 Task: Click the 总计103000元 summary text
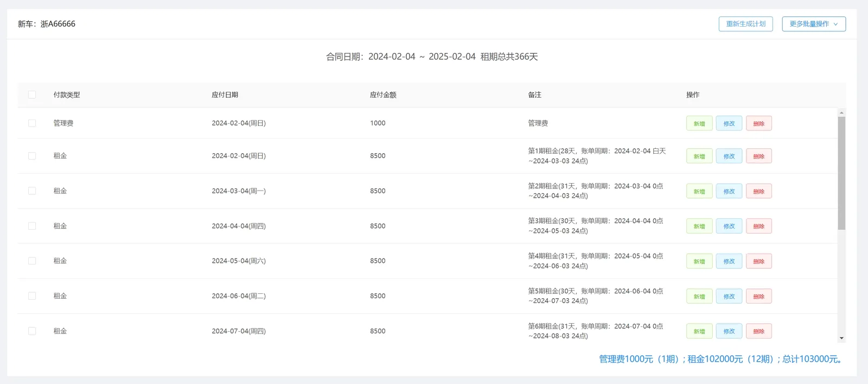(812, 359)
